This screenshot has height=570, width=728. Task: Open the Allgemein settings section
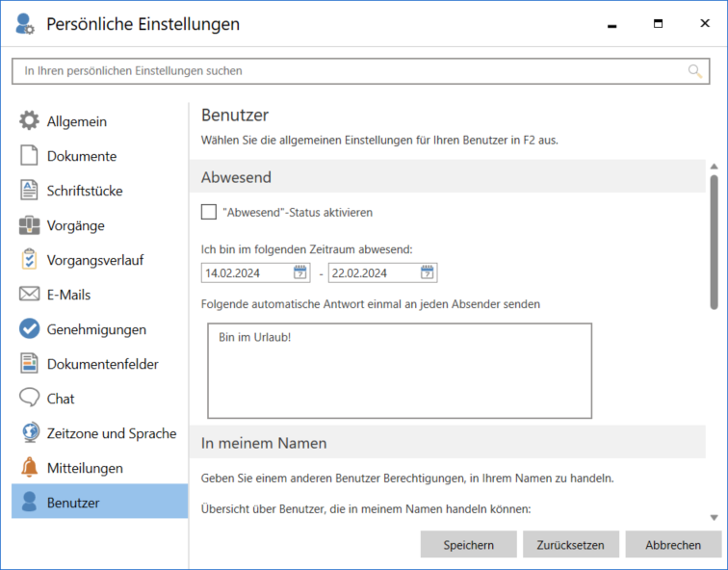click(100, 121)
